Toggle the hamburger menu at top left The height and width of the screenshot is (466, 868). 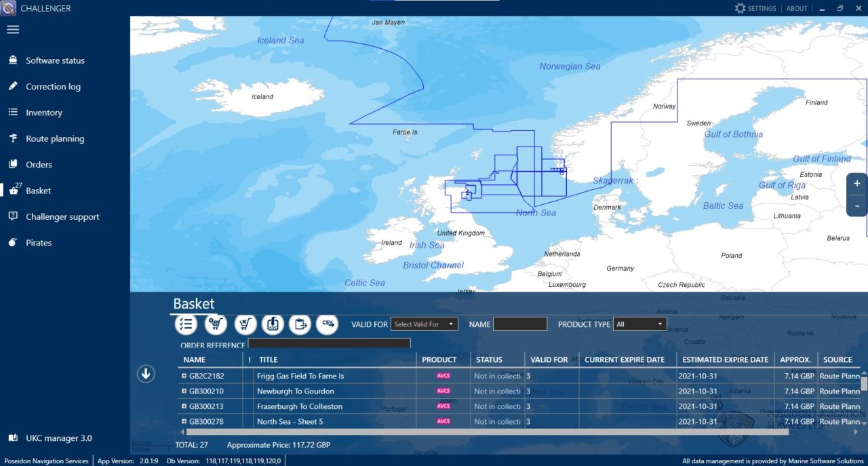coord(14,29)
